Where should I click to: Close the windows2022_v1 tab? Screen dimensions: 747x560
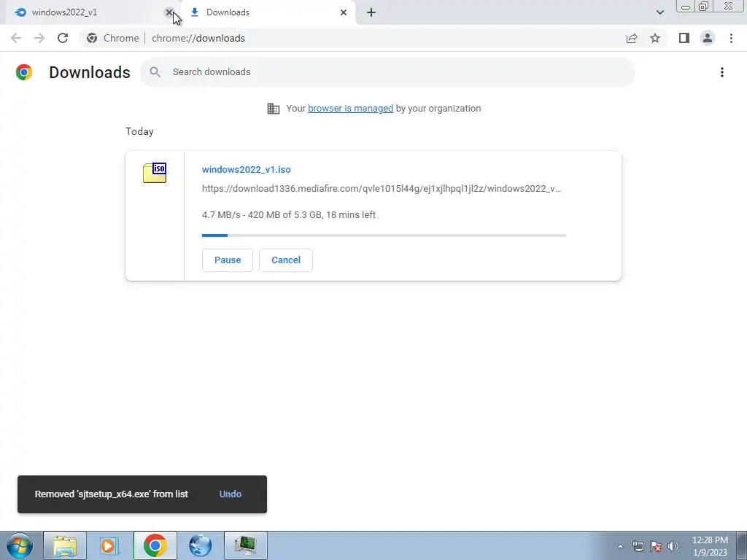point(169,12)
